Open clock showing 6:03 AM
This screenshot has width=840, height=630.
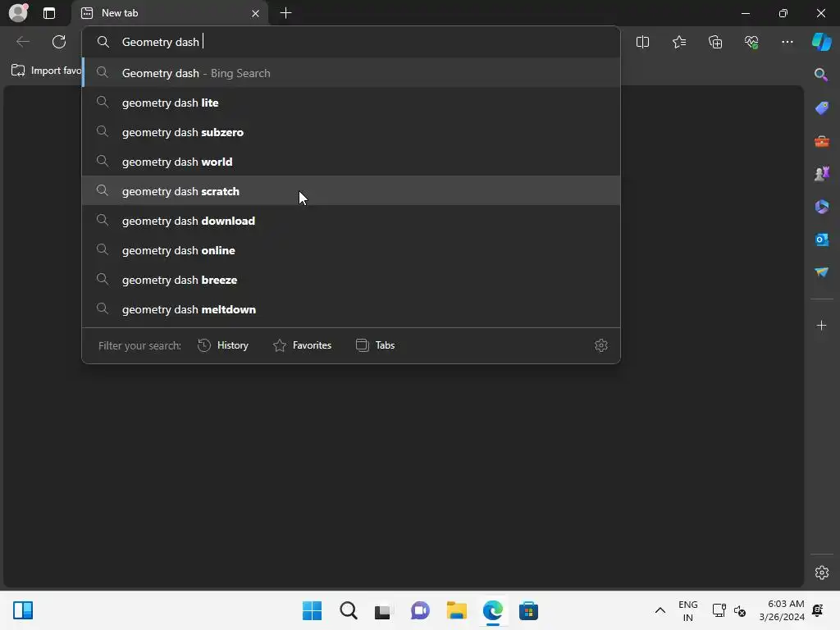pyautogui.click(x=782, y=610)
